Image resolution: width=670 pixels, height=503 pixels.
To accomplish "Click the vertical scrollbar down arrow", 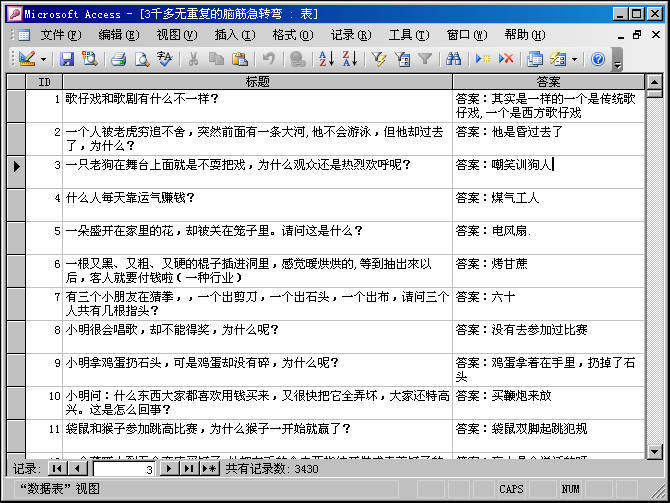I will [x=654, y=451].
